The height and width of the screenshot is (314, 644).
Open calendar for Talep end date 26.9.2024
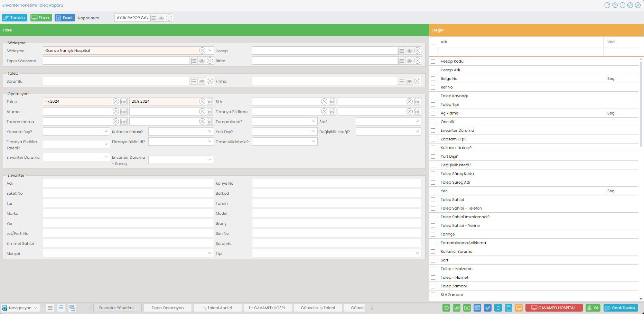coord(210,101)
